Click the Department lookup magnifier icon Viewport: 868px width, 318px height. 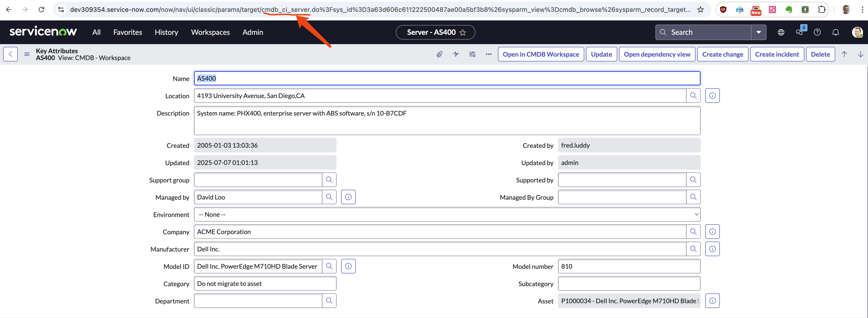point(329,301)
